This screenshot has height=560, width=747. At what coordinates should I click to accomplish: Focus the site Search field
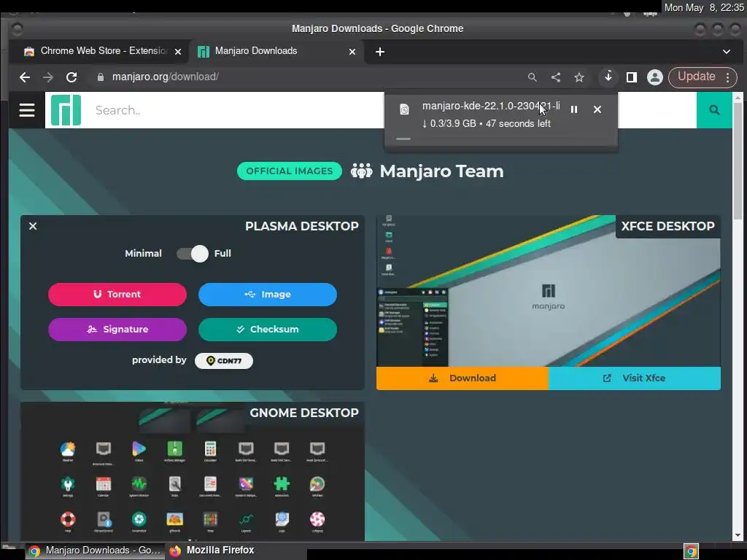239,110
